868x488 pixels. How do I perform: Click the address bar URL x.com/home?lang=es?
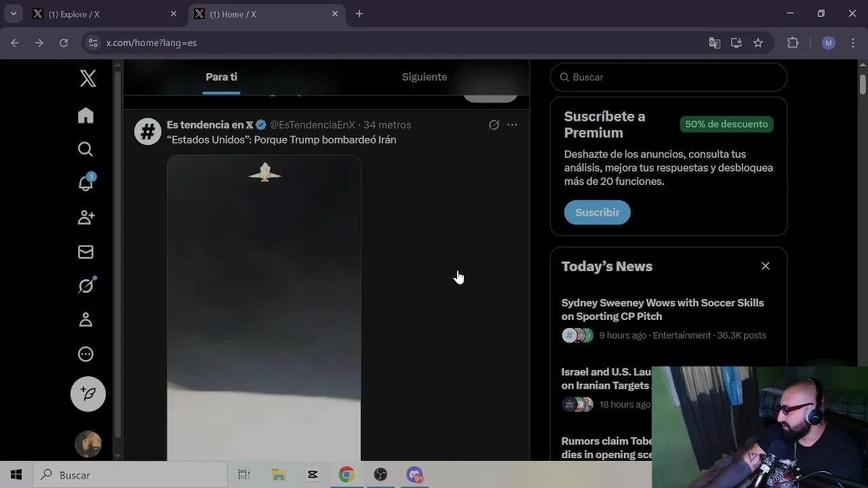pos(151,43)
